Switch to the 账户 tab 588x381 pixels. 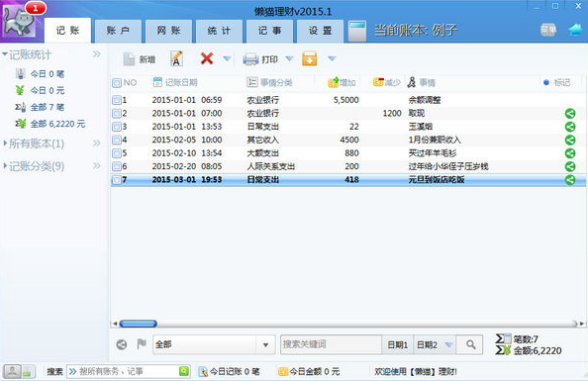coord(118,31)
